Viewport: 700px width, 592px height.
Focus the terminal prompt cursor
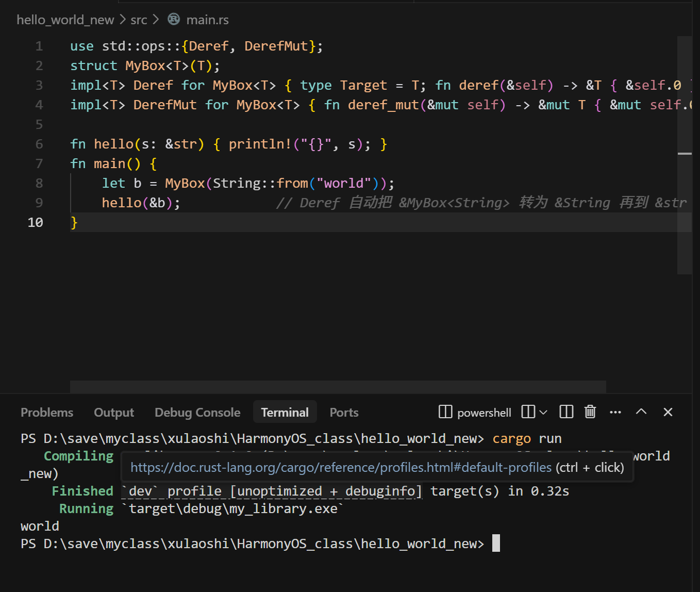[x=496, y=544]
